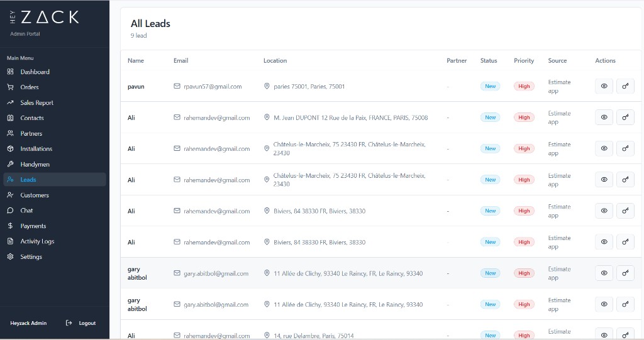Open the Chat section
This screenshot has width=644, height=340.
pos(55,211)
